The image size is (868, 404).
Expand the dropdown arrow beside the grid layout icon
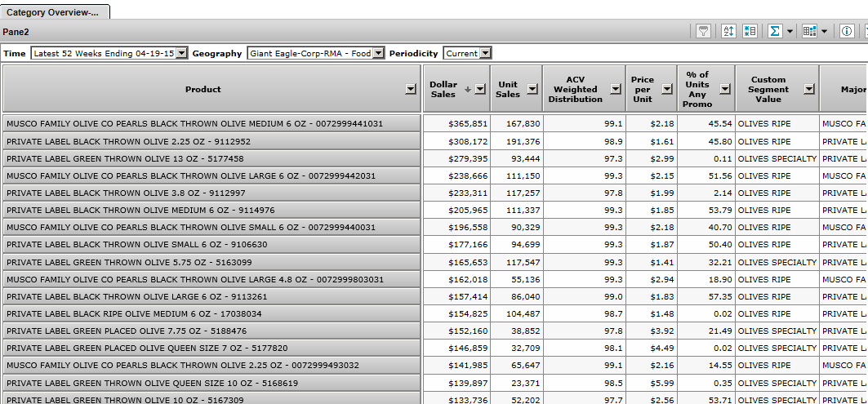(824, 31)
